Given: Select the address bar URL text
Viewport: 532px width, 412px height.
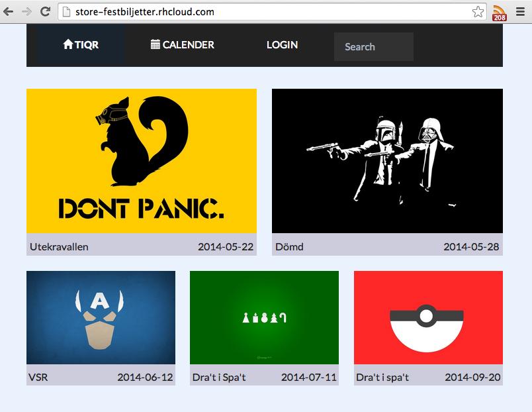Looking at the screenshot, I should tap(145, 12).
